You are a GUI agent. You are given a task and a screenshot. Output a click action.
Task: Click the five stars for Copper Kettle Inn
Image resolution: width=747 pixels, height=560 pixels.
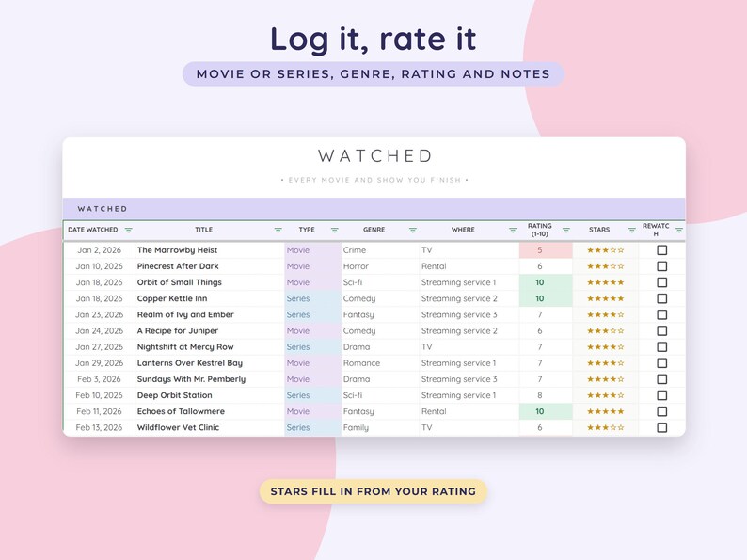[x=606, y=299]
